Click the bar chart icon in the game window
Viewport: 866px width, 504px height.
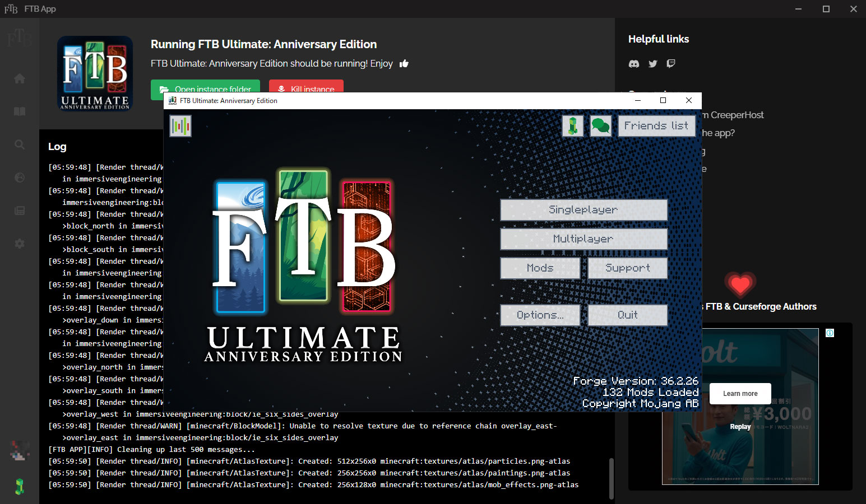180,126
